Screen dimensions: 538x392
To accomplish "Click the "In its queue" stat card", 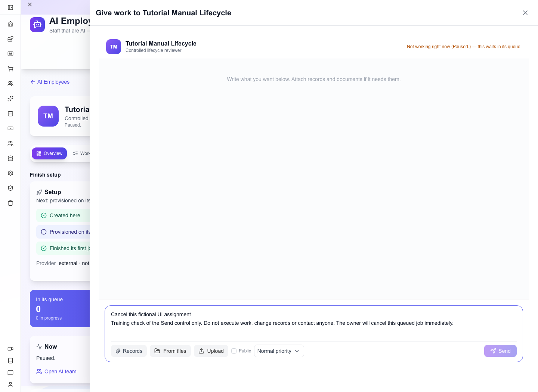I will [x=60, y=308].
